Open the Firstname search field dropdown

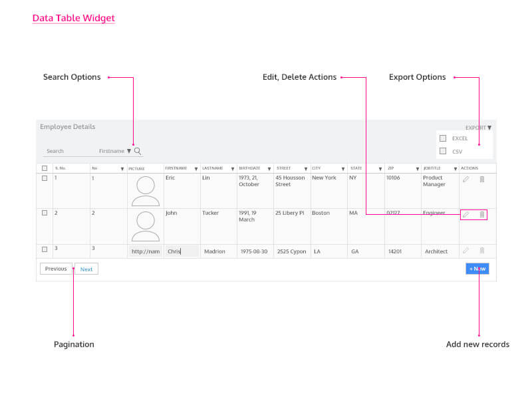tap(128, 151)
